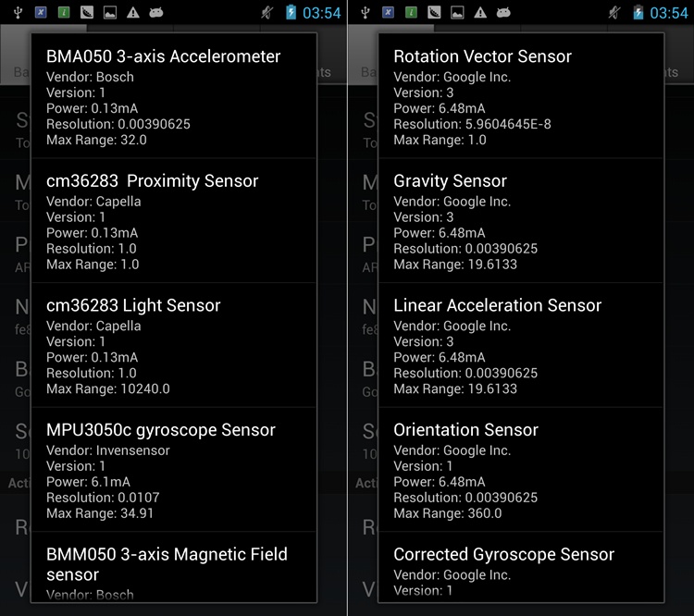The image size is (694, 616).
Task: Select BMA050 3-axis Accelerometer title
Action: 163,56
